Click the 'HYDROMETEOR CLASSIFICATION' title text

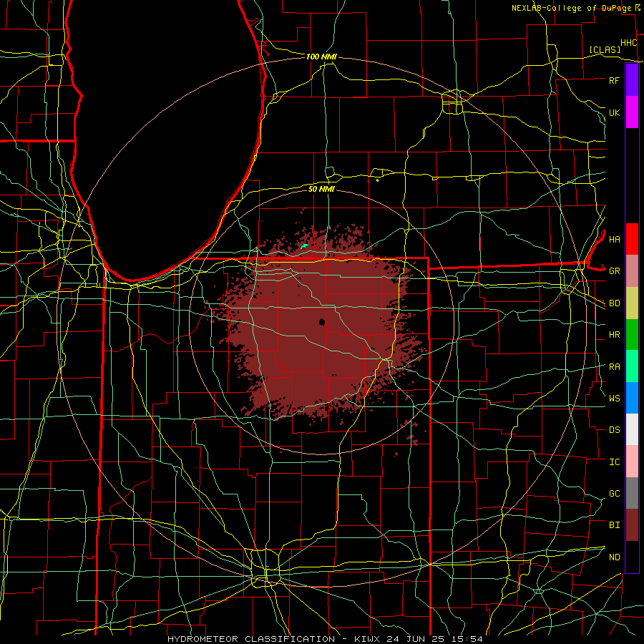click(x=251, y=639)
